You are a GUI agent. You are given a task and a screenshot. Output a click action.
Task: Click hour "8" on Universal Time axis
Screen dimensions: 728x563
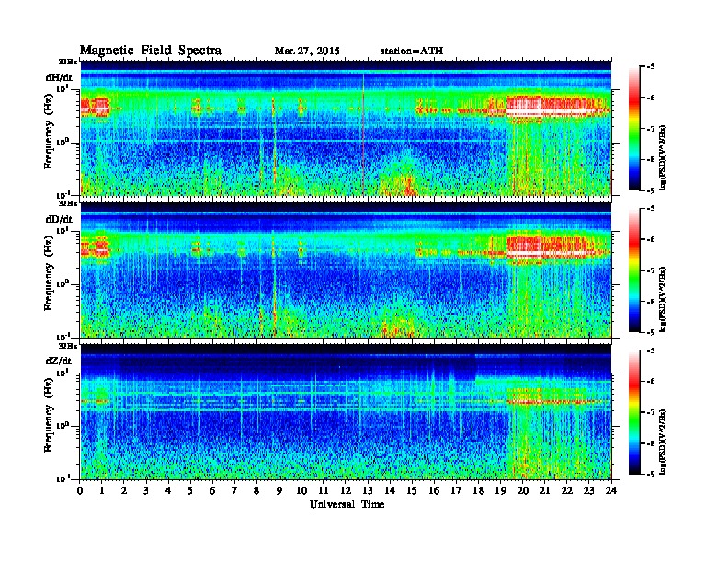(x=256, y=491)
